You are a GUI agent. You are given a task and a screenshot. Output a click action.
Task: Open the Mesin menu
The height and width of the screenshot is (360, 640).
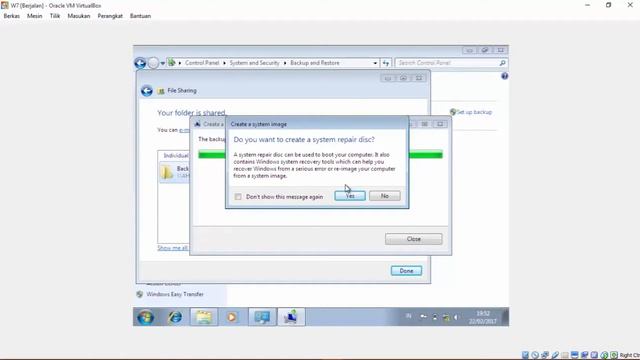(34, 16)
